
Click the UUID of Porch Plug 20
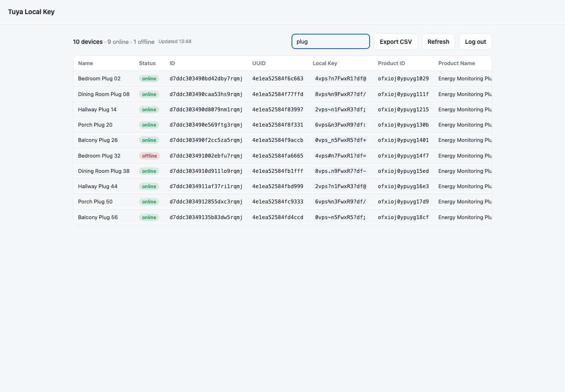[278, 125]
